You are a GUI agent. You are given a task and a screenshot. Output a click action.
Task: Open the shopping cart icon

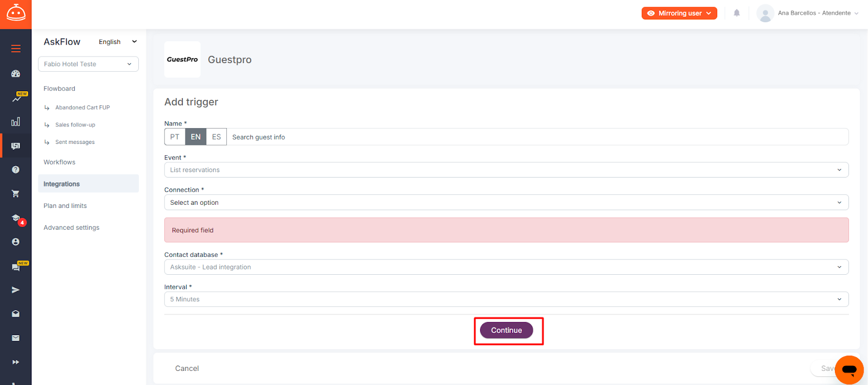[x=16, y=193]
